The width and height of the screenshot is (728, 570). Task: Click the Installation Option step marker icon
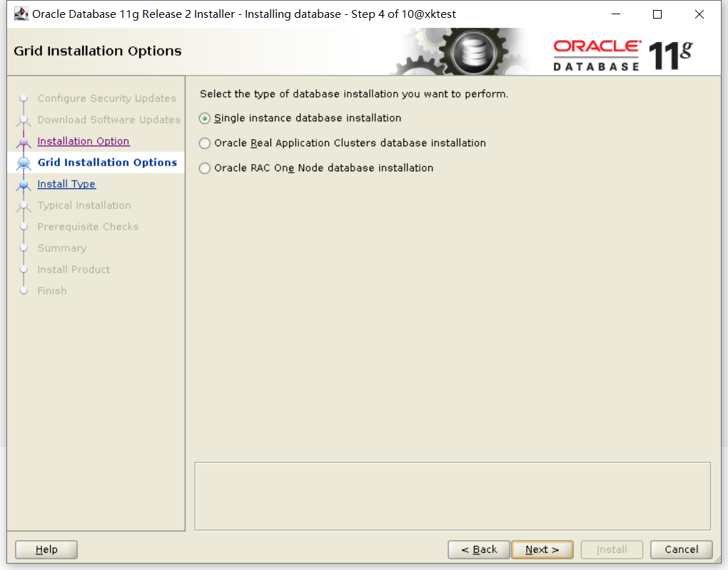click(24, 141)
